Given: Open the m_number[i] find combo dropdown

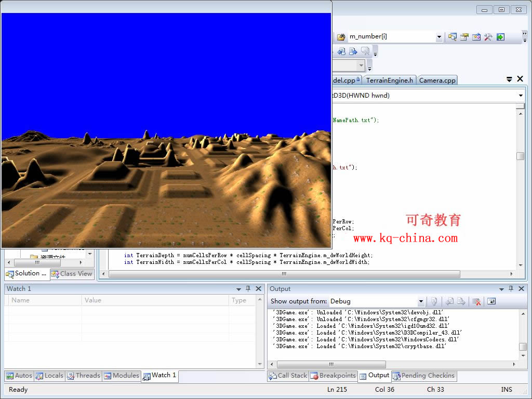Looking at the screenshot, I should [x=439, y=37].
